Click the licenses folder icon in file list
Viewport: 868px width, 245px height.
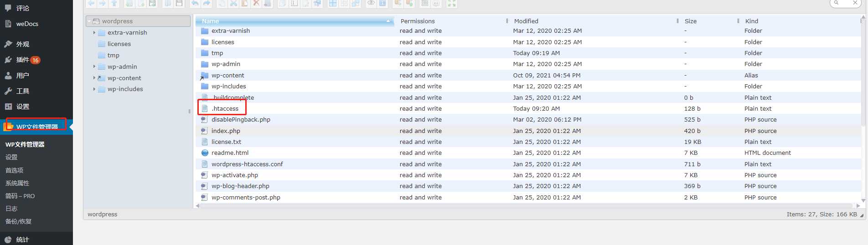[x=205, y=42]
